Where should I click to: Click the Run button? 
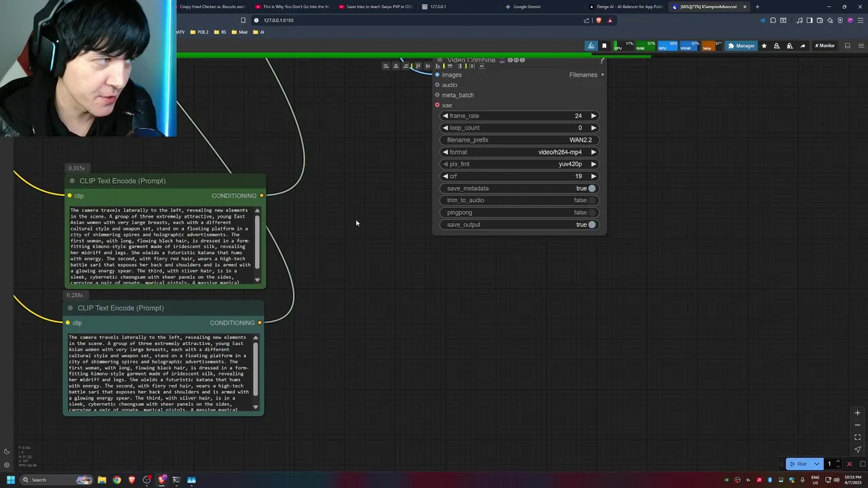point(798,464)
